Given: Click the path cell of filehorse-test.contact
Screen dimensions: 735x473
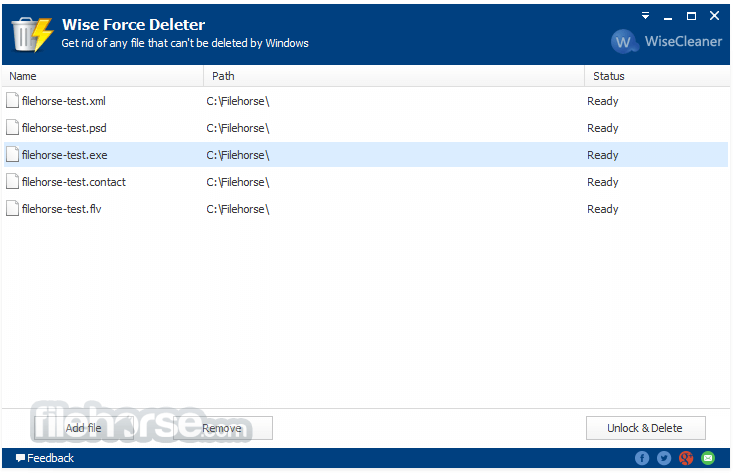Looking at the screenshot, I should coord(238,182).
